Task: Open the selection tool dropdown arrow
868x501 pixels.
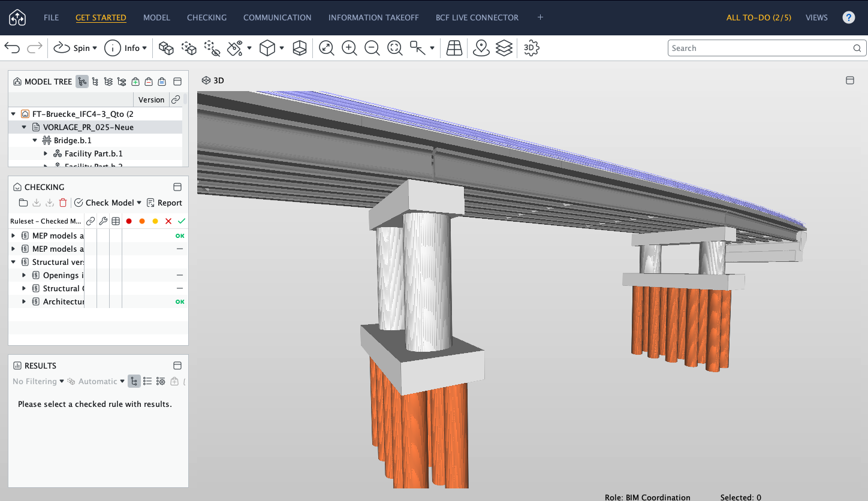Action: pos(432,49)
